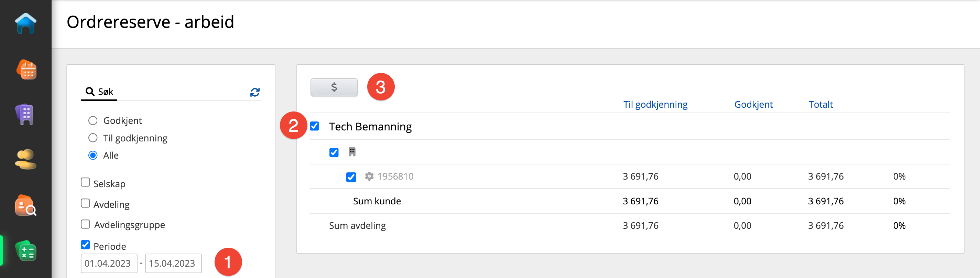This screenshot has width=980, height=278.
Task: Click the period start date field 01.04.2023
Action: point(109,263)
